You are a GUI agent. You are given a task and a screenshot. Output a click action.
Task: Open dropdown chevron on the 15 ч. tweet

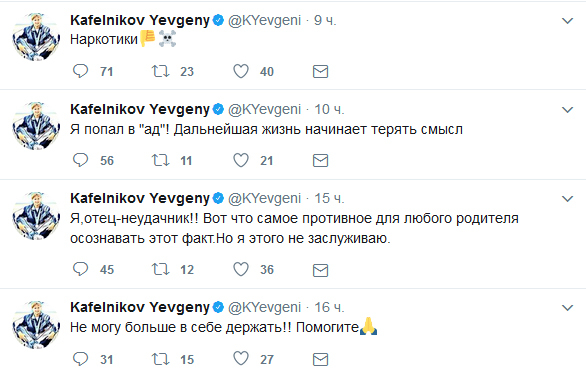[567, 199]
